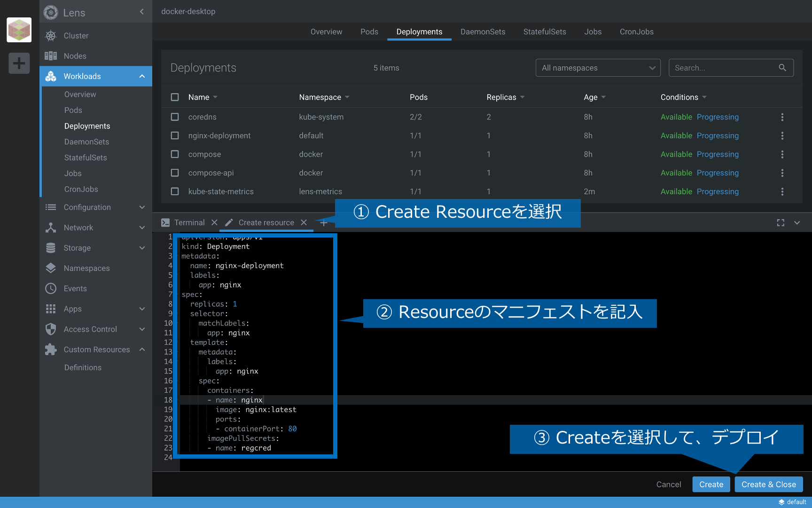Switch to the Pods top tab
Screen dimensions: 812x508
[x=369, y=32]
